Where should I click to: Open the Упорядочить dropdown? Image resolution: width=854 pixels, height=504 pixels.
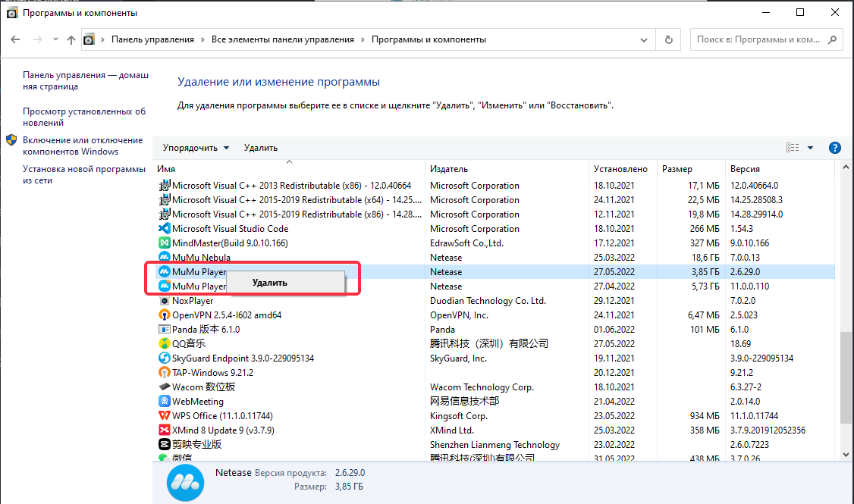(196, 148)
